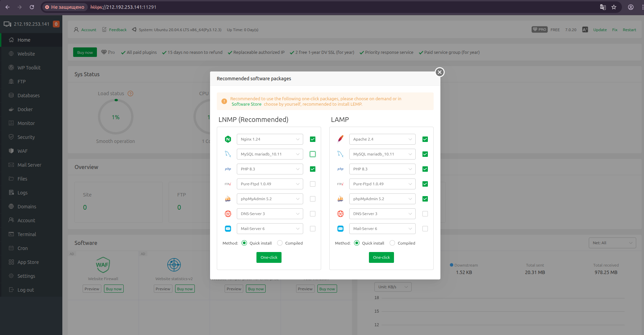Open Domains in sidebar menu
The height and width of the screenshot is (335, 644).
31,206
